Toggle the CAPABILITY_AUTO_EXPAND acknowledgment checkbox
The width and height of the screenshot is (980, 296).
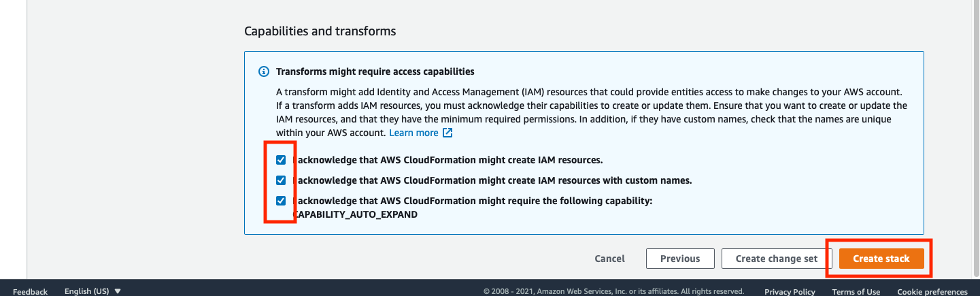pyautogui.click(x=281, y=201)
